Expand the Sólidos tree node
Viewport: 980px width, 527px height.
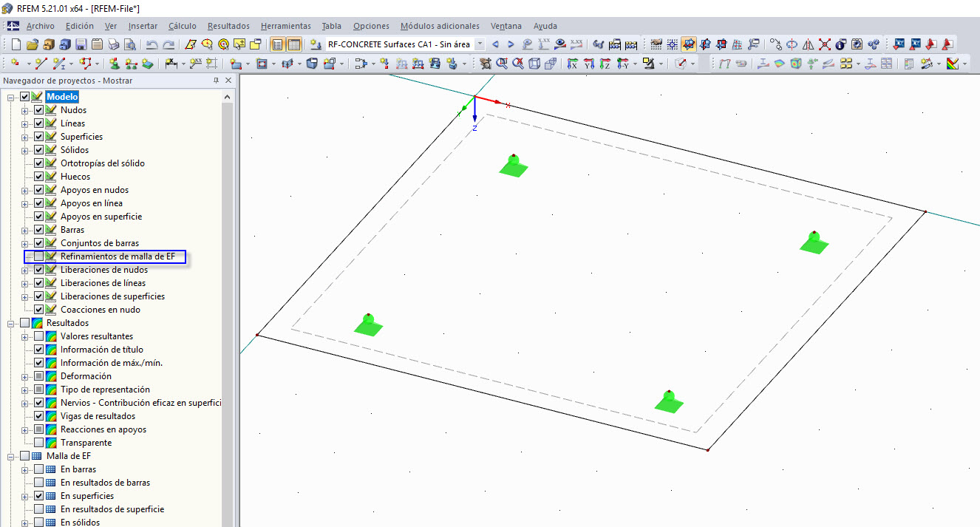point(25,150)
